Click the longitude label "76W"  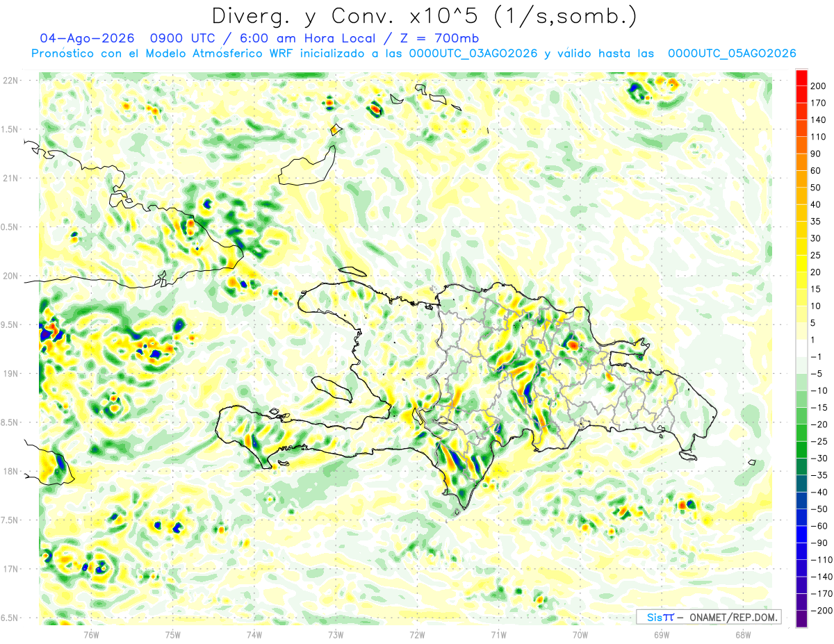[91, 634]
